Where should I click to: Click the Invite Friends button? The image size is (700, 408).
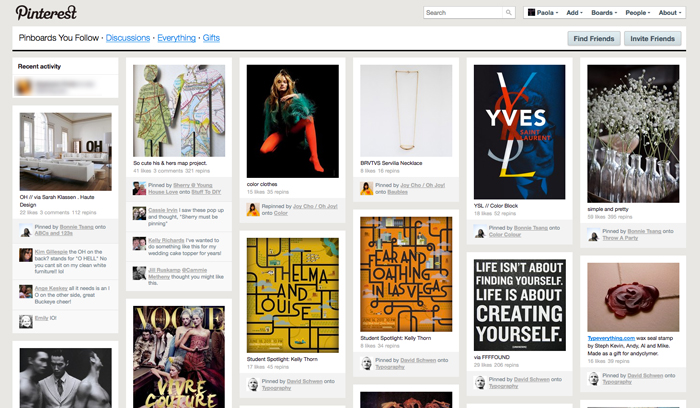click(x=652, y=39)
